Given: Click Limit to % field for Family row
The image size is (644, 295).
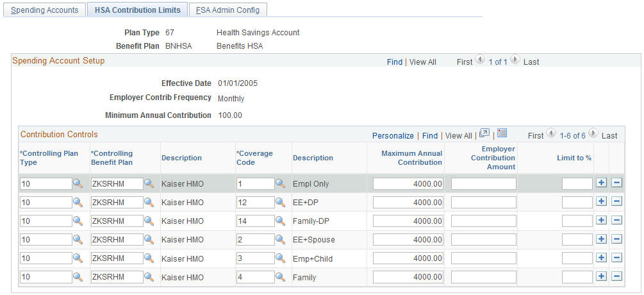Looking at the screenshot, I should [577, 277].
